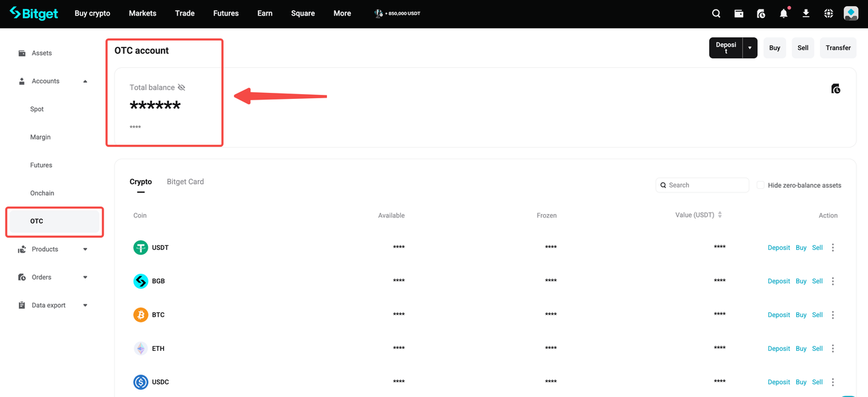Expand the Products section
Viewport: 868px width, 397px height.
(x=85, y=249)
